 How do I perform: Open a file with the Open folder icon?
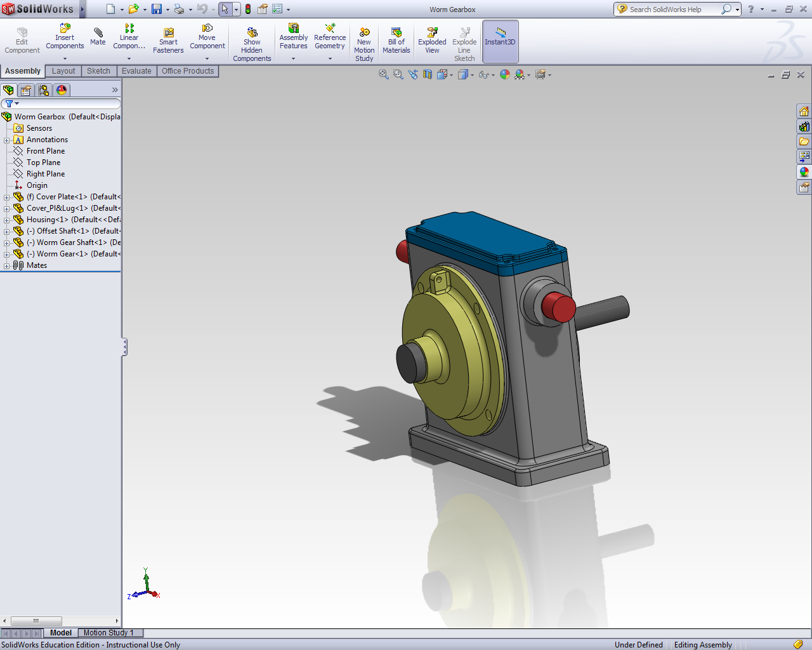tap(133, 9)
